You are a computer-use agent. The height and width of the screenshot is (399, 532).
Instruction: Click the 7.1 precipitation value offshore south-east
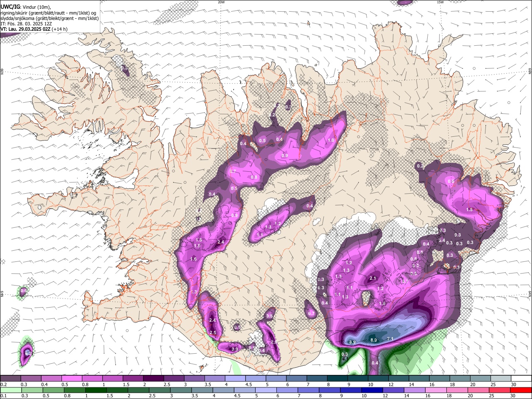tap(390, 339)
